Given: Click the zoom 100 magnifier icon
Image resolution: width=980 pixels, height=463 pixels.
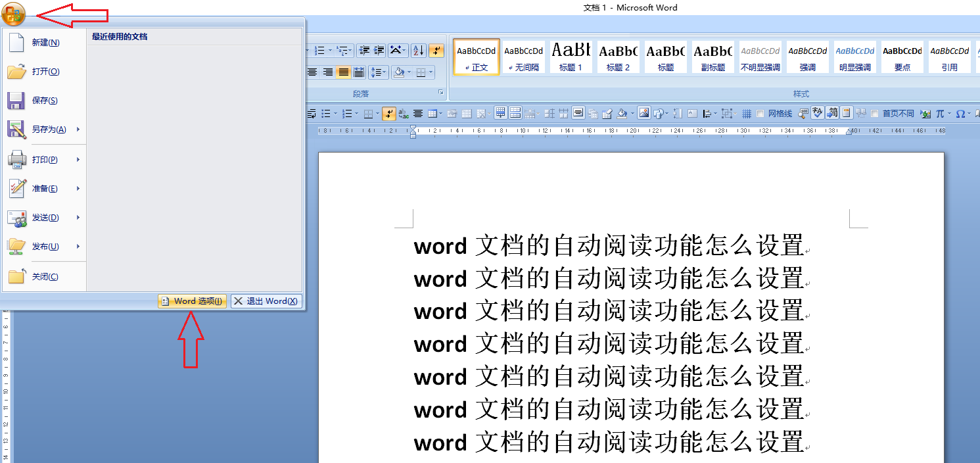Looking at the screenshot, I should coord(803,114).
